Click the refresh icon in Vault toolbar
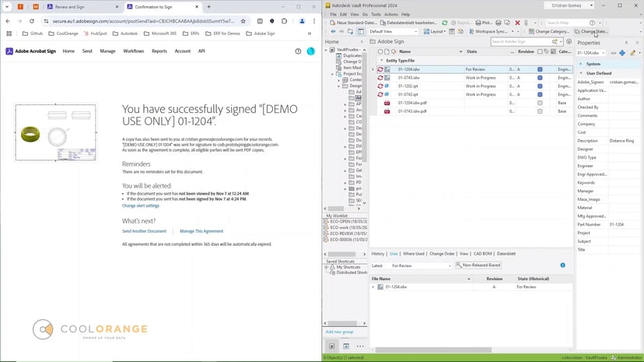 point(444,23)
